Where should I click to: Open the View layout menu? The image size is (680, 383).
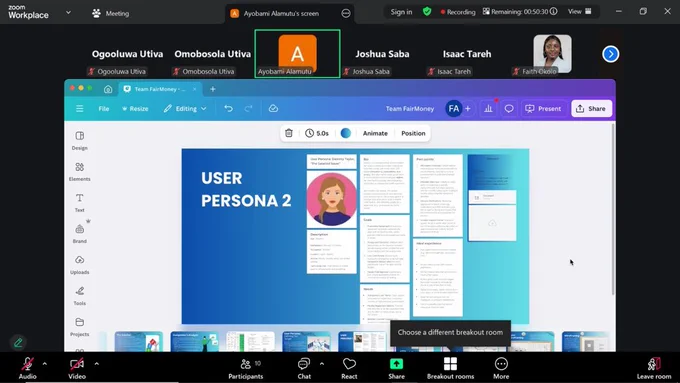coord(580,12)
